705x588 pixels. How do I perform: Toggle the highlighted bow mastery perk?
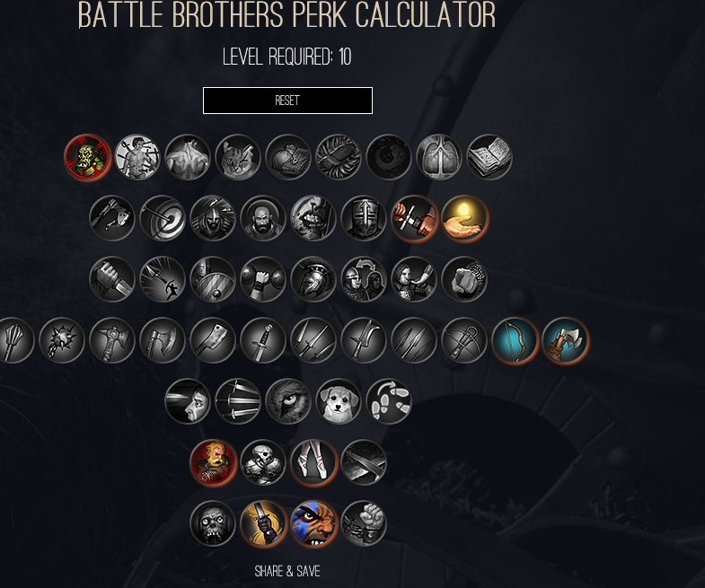click(x=515, y=340)
